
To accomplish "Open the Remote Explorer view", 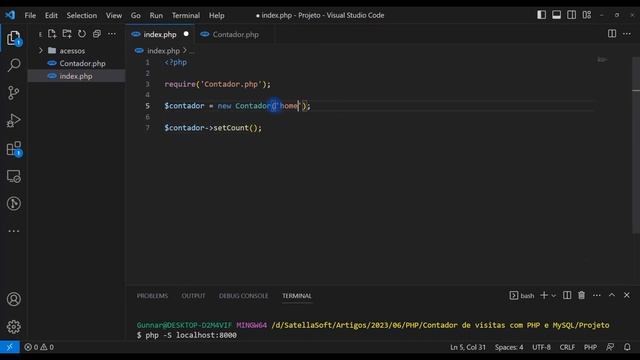I will tap(13, 176).
